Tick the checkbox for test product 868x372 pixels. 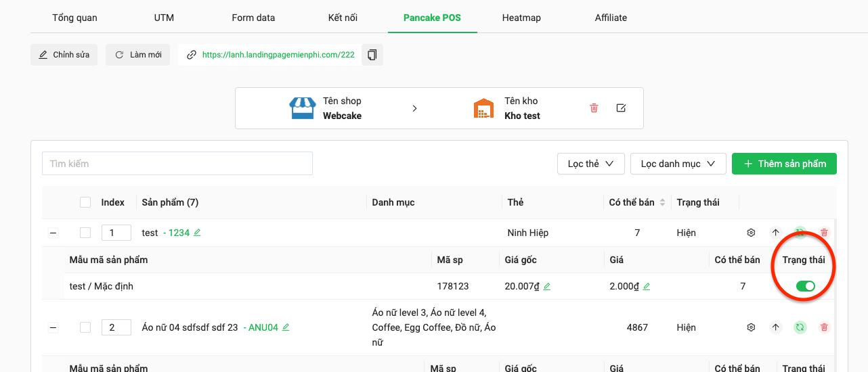(85, 233)
